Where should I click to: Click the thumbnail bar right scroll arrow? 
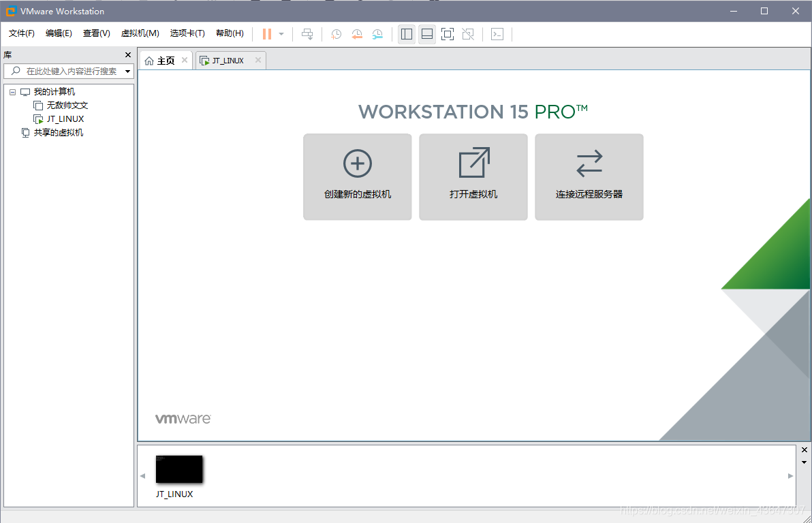[x=790, y=476]
